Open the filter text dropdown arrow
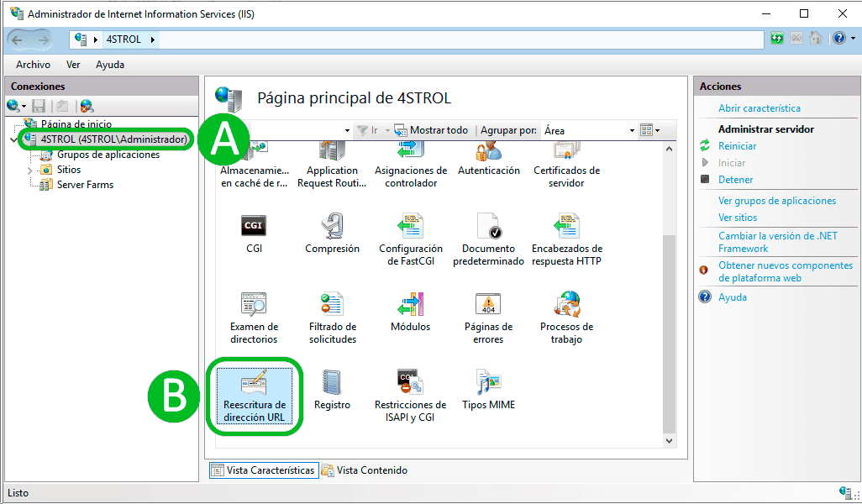The width and height of the screenshot is (862, 504). 347,131
